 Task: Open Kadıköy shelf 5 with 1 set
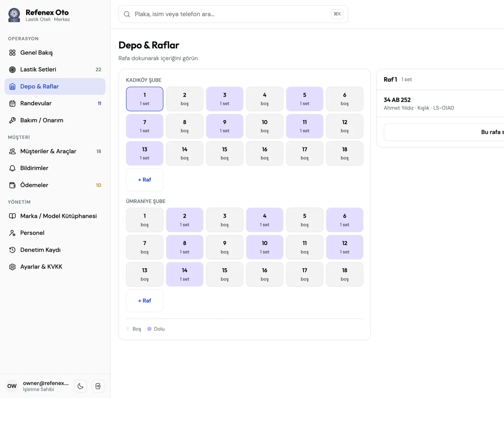305,99
